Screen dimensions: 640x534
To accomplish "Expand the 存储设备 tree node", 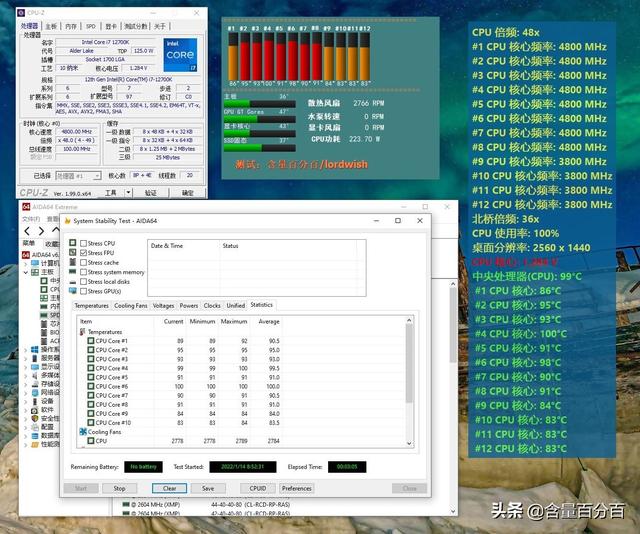I will tap(26, 384).
